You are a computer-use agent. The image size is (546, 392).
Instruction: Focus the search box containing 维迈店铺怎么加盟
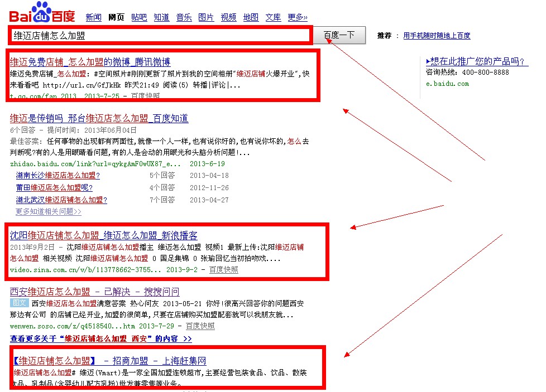point(161,36)
